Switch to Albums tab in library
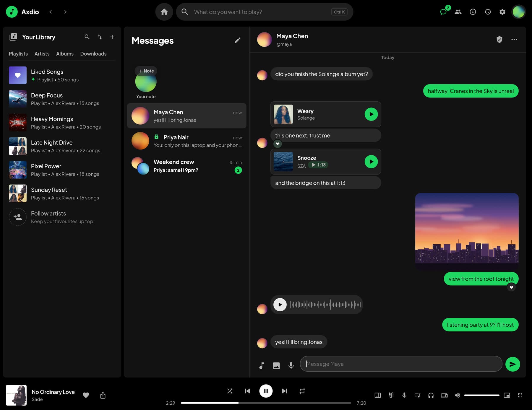The image size is (532, 410). [x=65, y=54]
